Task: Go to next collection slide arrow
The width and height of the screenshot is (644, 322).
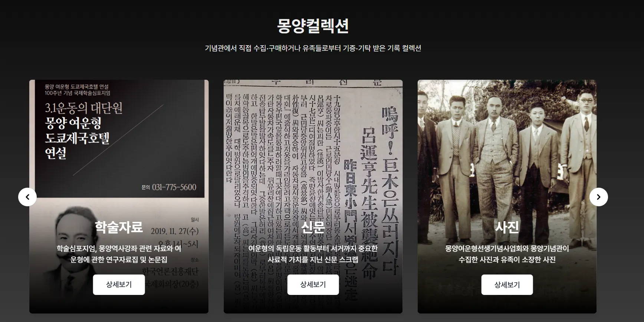Action: pos(598,197)
